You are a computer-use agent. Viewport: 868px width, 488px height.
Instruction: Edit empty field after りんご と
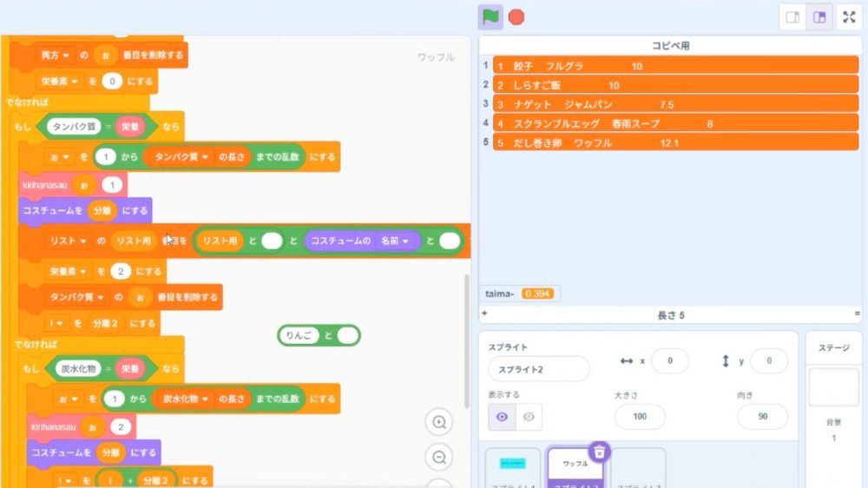[347, 336]
